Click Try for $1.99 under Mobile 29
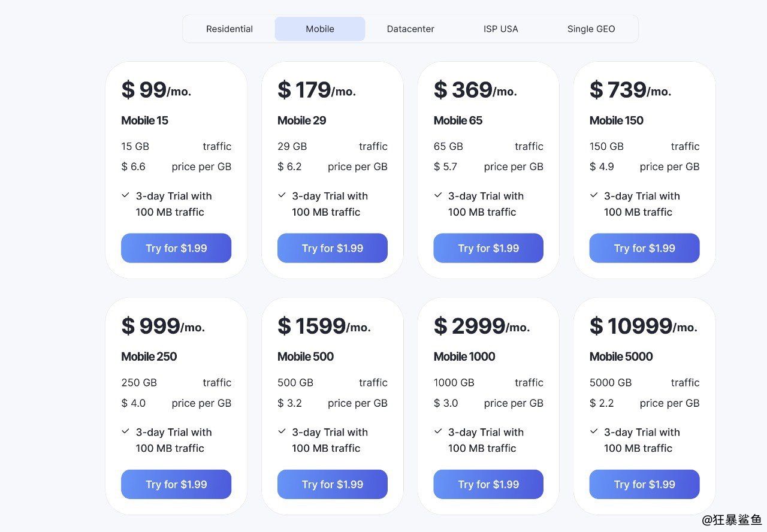767x532 pixels. 333,248
